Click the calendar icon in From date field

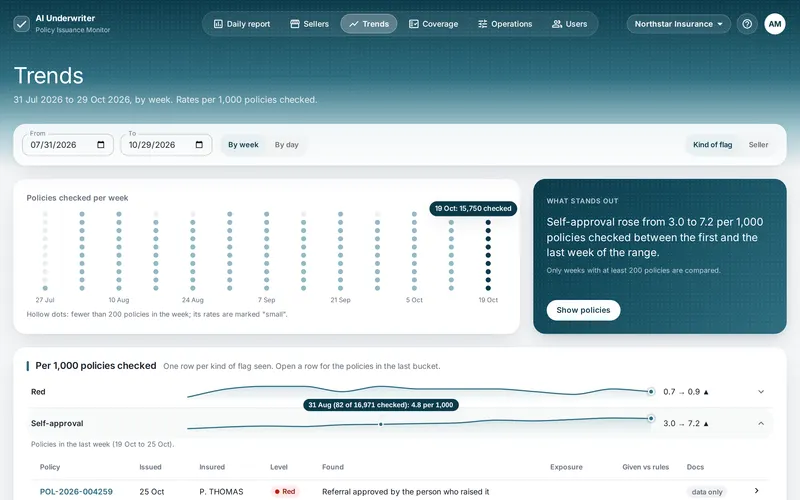click(101, 145)
